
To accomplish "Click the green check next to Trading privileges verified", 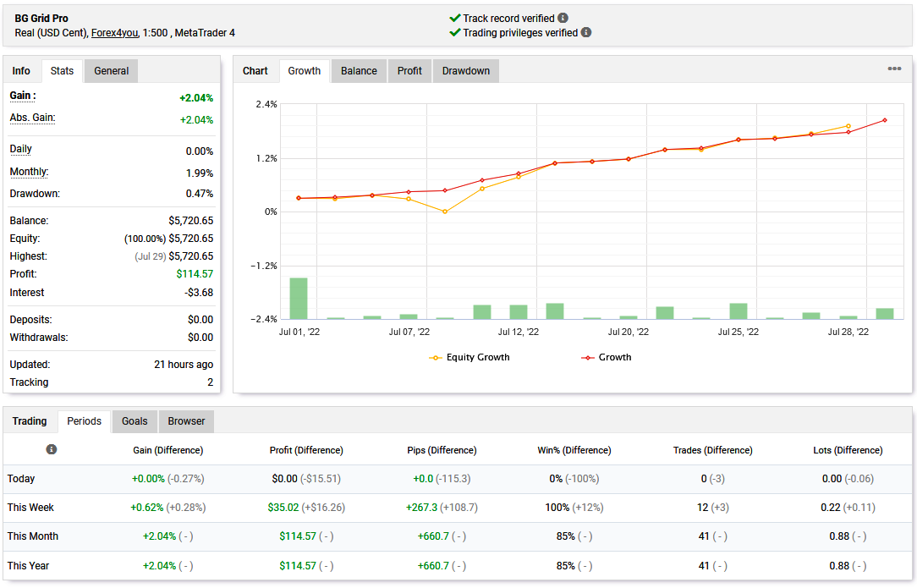I will (455, 33).
